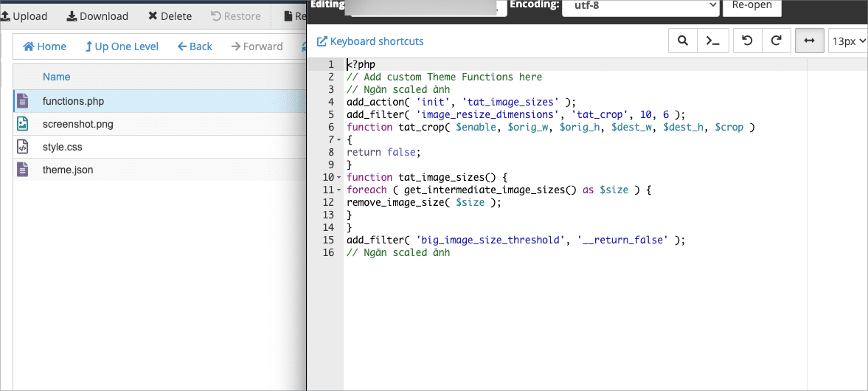The image size is (868, 391).
Task: Click the Re-open button
Action: [x=751, y=5]
